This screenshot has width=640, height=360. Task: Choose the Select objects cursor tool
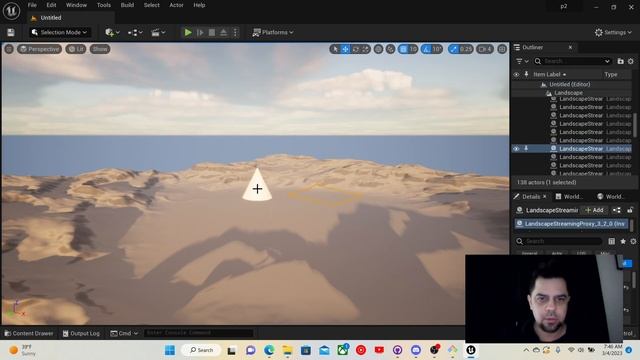[335, 49]
